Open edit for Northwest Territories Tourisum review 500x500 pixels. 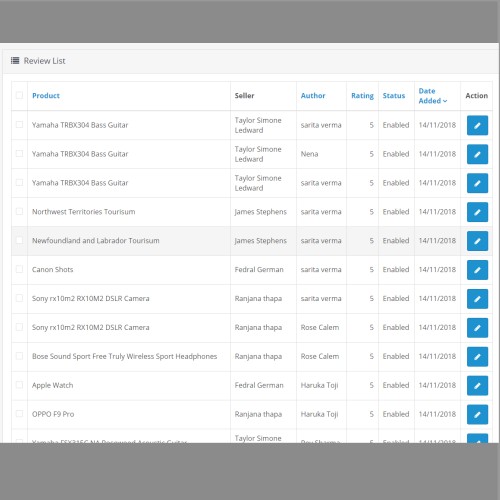tap(477, 212)
